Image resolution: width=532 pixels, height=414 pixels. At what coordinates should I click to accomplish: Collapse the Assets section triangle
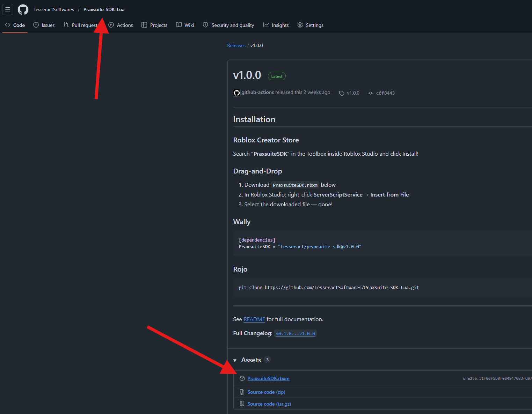[235, 360]
